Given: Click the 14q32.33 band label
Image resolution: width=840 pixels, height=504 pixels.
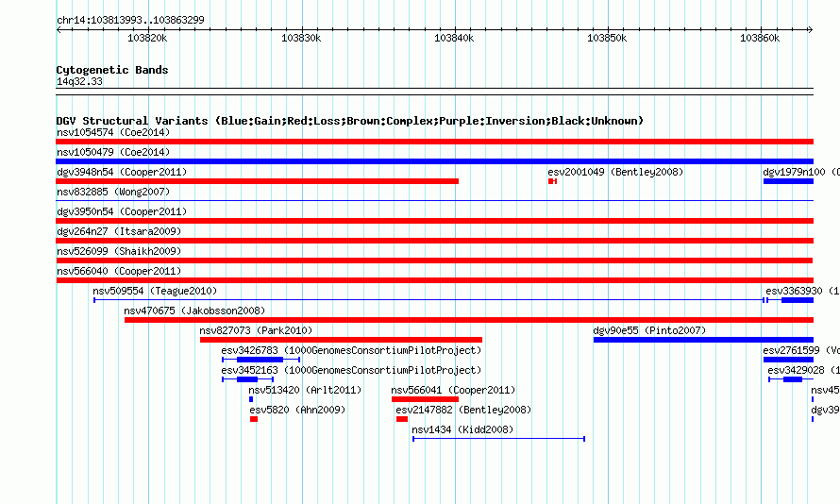Looking at the screenshot, I should click(79, 81).
